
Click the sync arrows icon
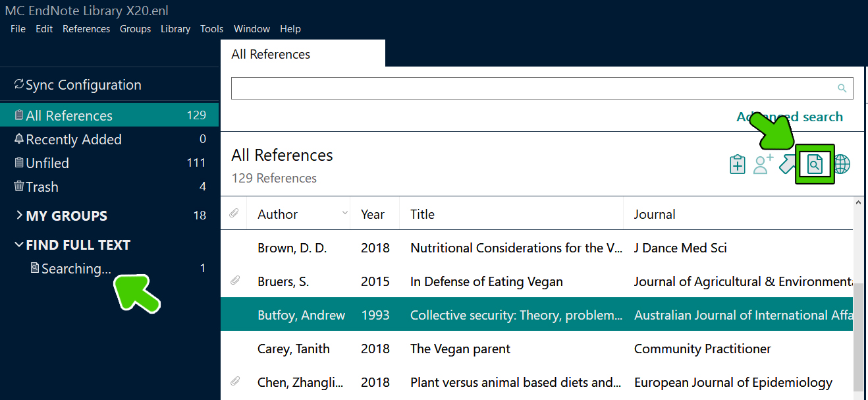[18, 84]
